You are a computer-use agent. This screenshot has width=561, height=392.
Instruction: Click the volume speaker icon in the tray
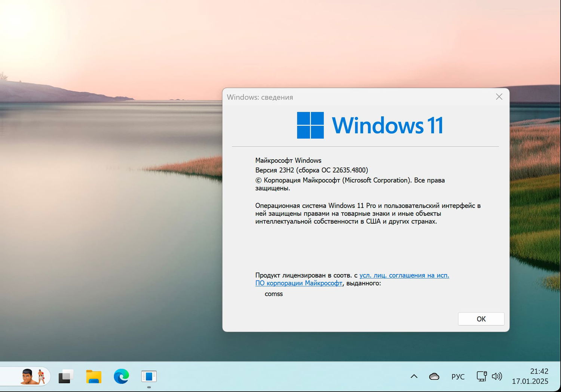(x=497, y=376)
